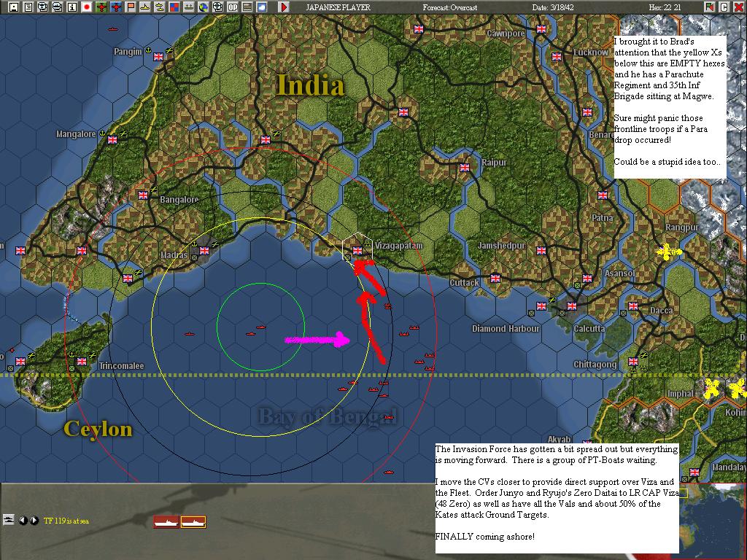Select the British flag at Raipur
This screenshot has width=747, height=560.
tap(465, 167)
